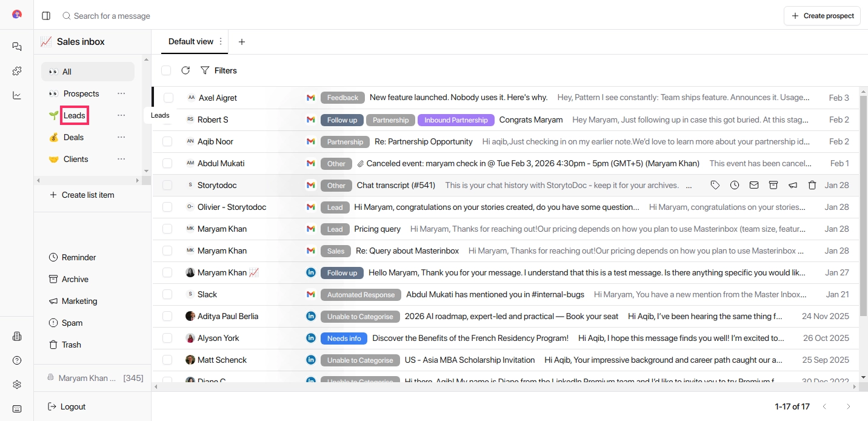
Task: Switch to the Deals list in the sidebar
Action: (x=75, y=137)
